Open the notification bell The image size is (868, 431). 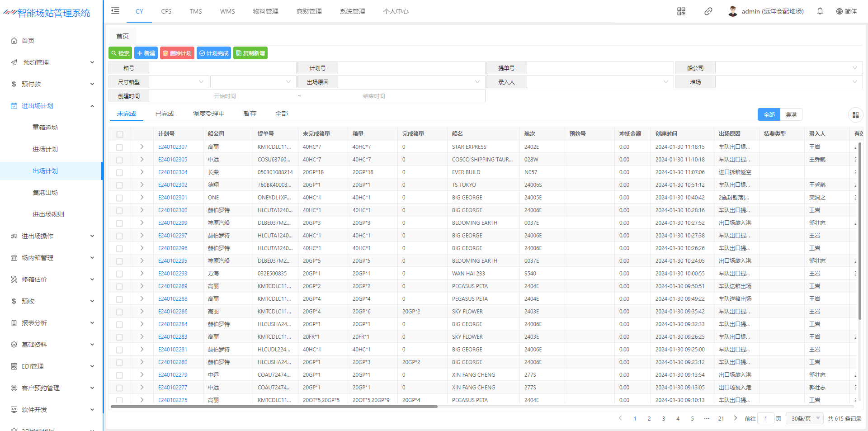(x=820, y=11)
